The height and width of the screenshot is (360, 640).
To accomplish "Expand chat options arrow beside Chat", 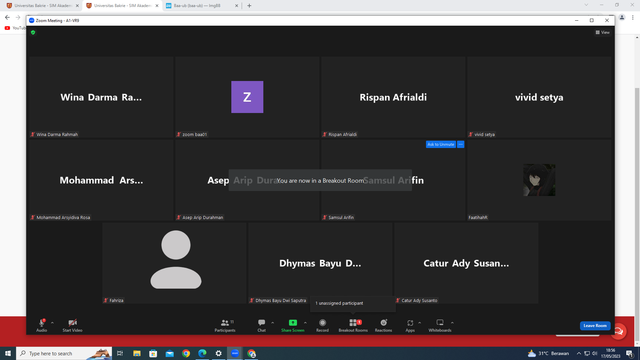I will coord(273,323).
